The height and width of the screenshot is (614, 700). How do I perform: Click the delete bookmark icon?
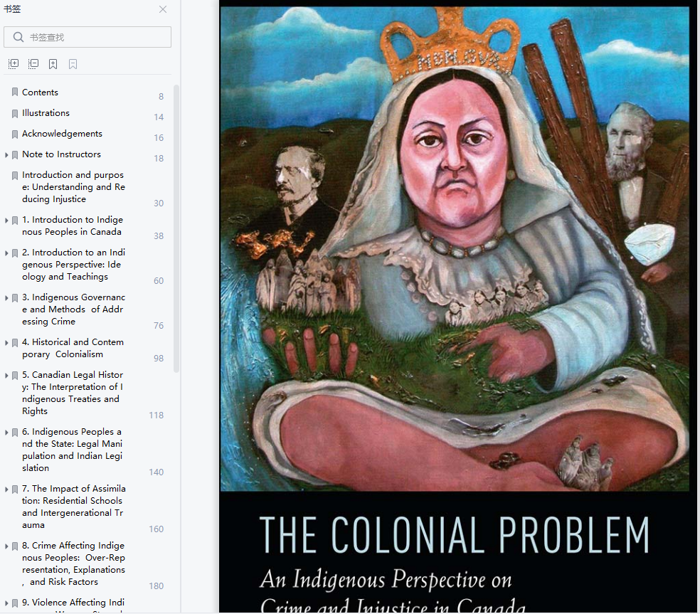73,64
